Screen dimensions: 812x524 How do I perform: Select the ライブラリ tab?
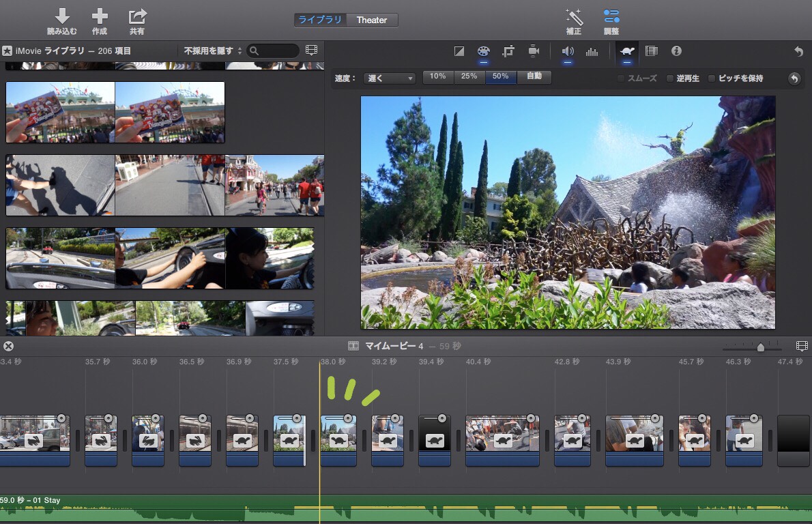pos(320,20)
